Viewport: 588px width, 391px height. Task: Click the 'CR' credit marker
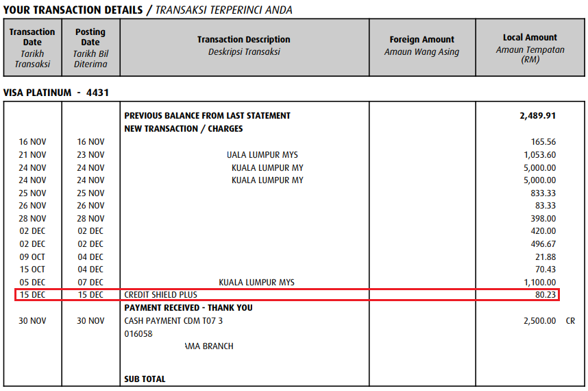[570, 321]
